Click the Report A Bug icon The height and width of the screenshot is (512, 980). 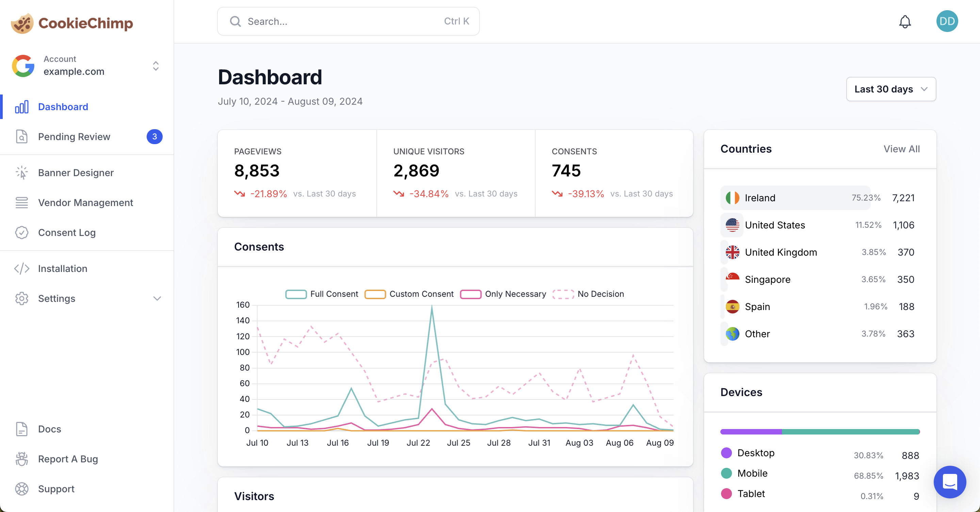(x=22, y=459)
